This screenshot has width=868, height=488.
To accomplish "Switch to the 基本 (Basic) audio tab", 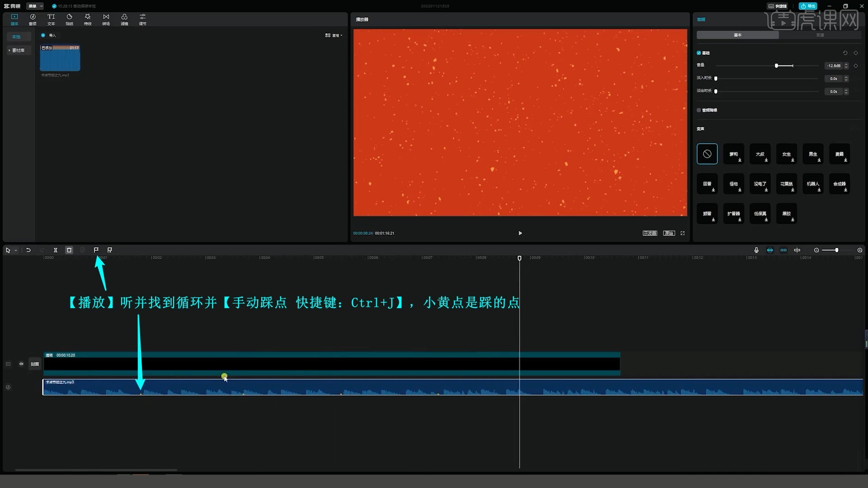I will [x=737, y=35].
